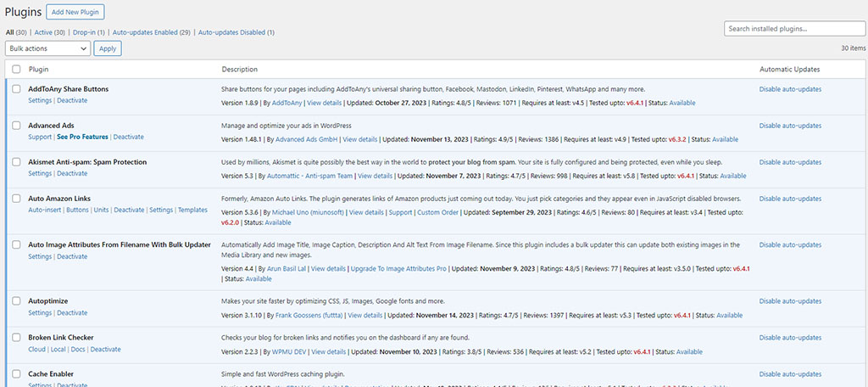The height and width of the screenshot is (387, 868).
Task: Click Custom Order link for Auto Amazon Links
Action: click(x=438, y=212)
